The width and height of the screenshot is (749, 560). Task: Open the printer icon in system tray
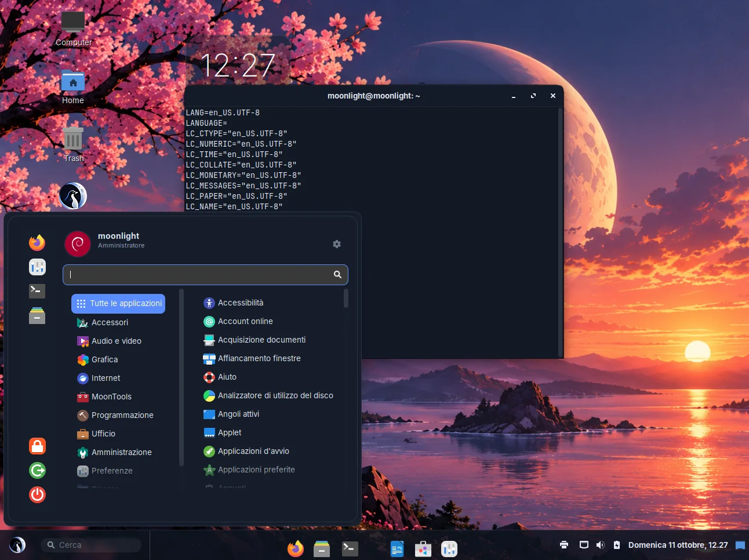click(x=564, y=545)
